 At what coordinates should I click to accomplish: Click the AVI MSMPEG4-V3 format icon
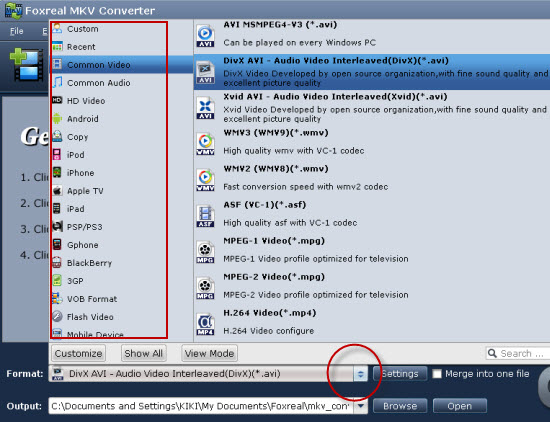click(x=205, y=36)
